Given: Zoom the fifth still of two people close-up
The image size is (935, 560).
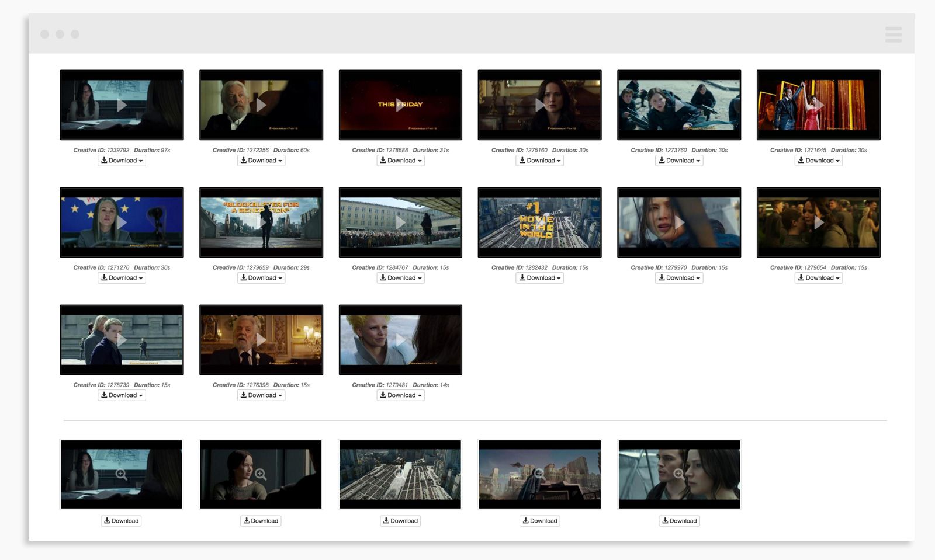Looking at the screenshot, I should pos(679,474).
